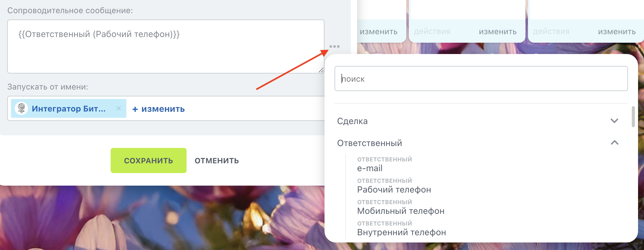Image resolution: width=644 pixels, height=250 pixels.
Task: Click the поиск search field
Action: tap(481, 79)
